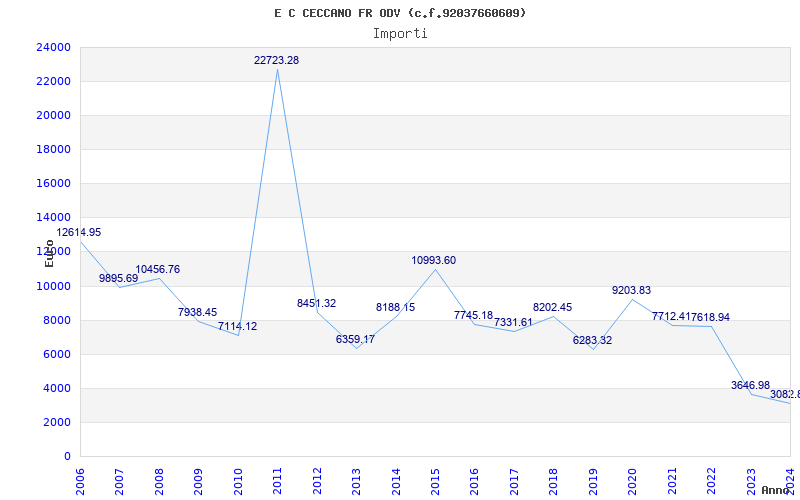Click the Importi subtitle
Image resolution: width=800 pixels, height=500 pixels.
[400, 34]
